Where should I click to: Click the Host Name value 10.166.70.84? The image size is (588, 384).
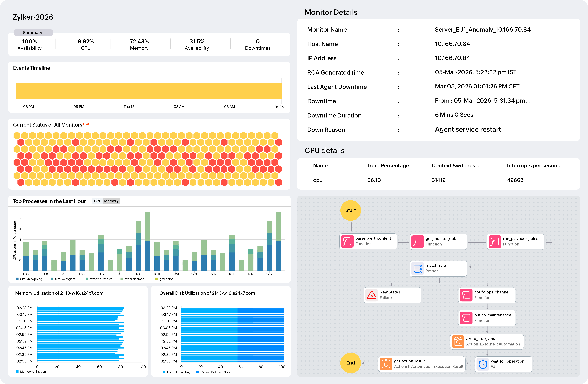coord(452,44)
